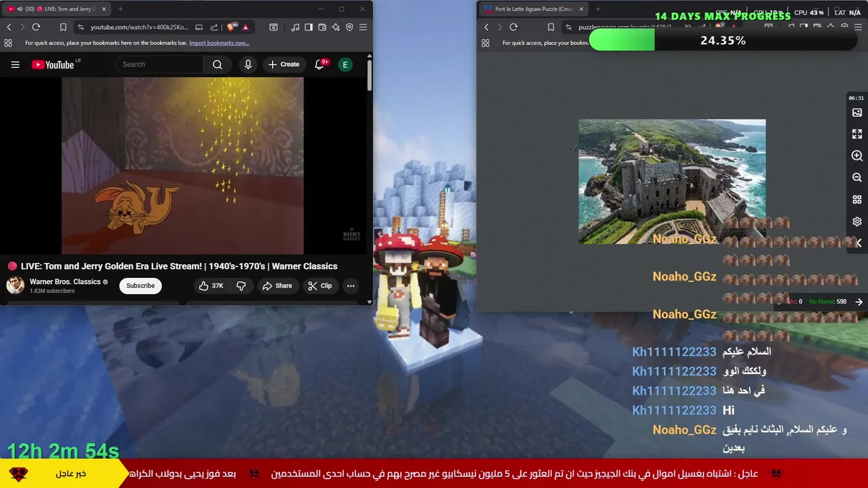Zoom out on the puzzle
Viewport: 868px width, 488px height.
click(857, 178)
